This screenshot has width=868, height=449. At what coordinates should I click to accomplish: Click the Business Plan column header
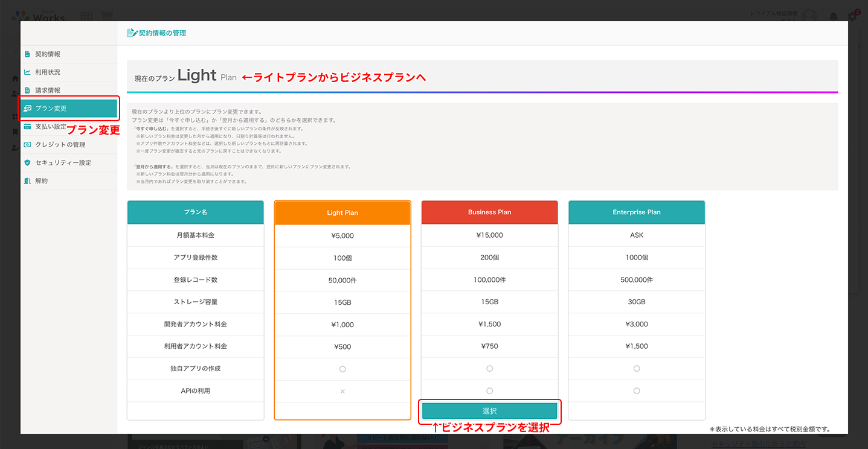pos(489,212)
